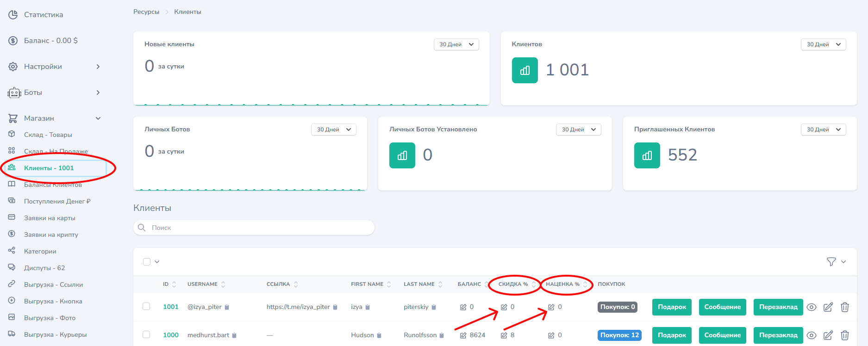Open Диспуты - 62 page
868x346 pixels.
tap(44, 268)
